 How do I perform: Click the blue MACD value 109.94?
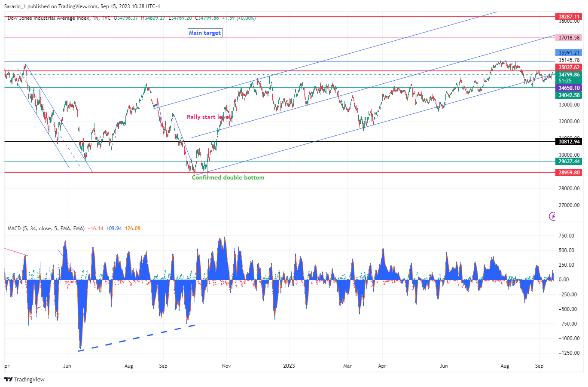[x=114, y=229]
